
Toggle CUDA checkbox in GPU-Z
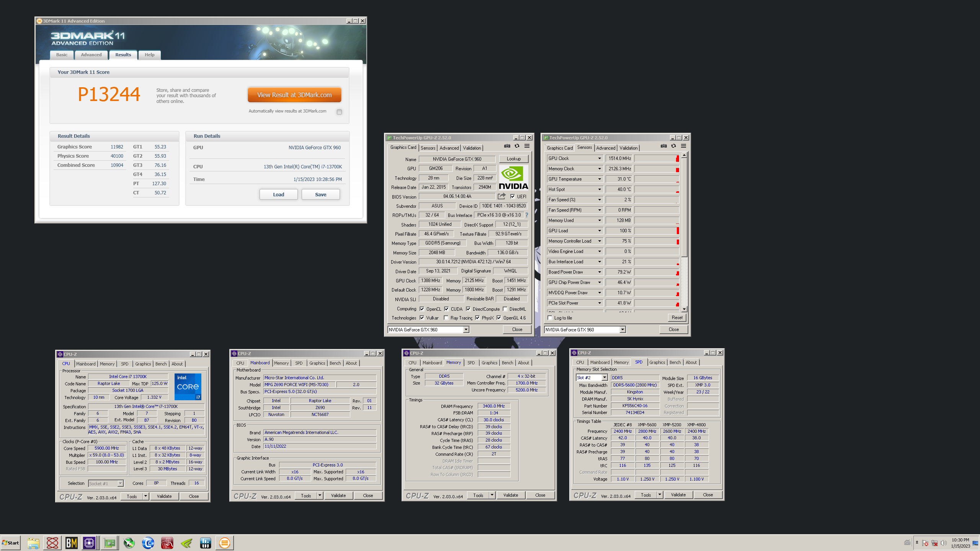446,309
